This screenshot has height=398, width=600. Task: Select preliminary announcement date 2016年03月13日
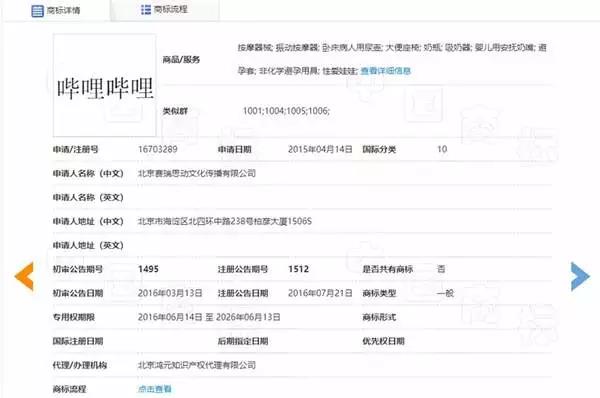click(x=170, y=293)
